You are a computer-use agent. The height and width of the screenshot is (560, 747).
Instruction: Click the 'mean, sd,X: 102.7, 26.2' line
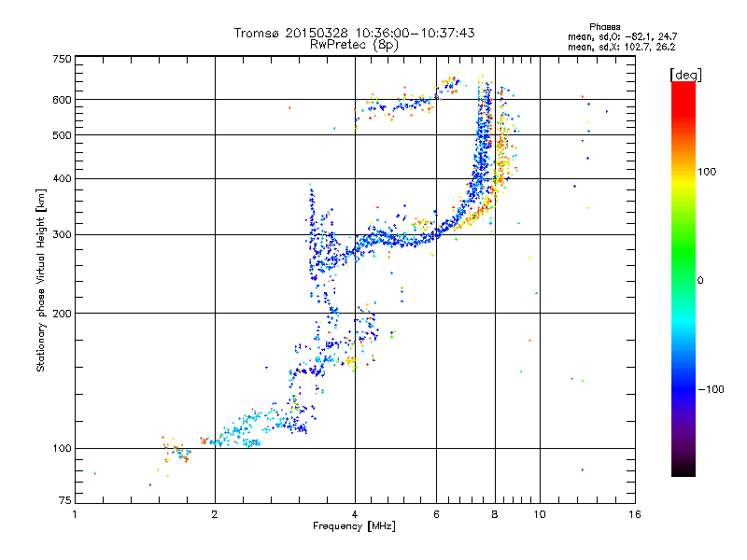[621, 47]
